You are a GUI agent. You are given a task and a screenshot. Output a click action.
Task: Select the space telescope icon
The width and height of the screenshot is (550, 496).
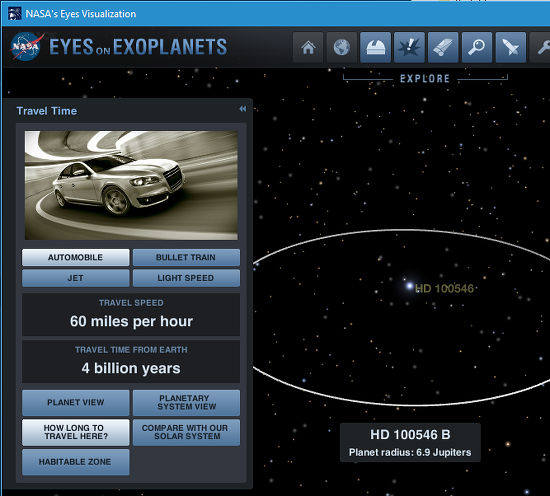point(443,47)
